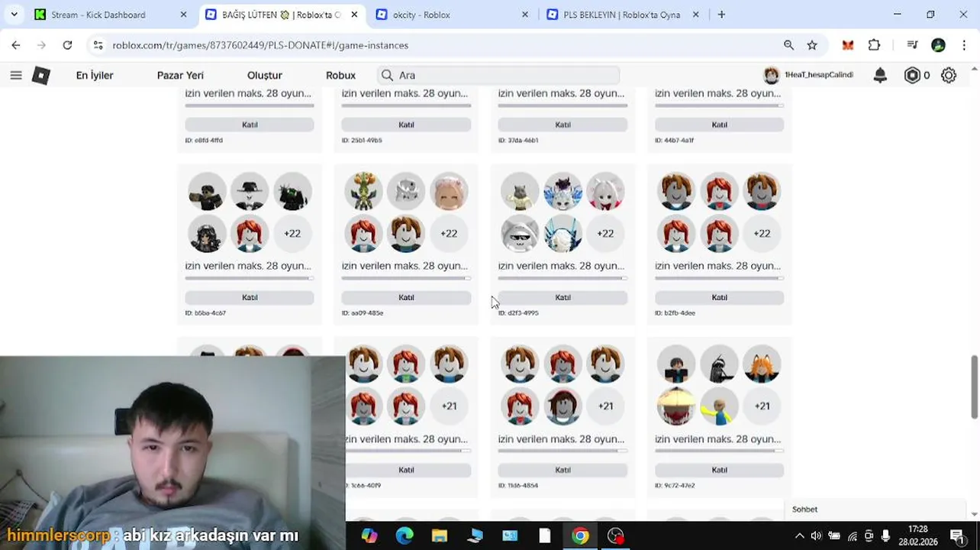Click the +22 players badge in server d2f3-4995

(605, 234)
